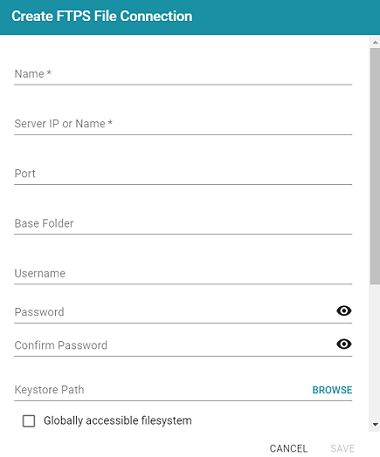Click the scrollbar down arrow
Image resolution: width=380 pixels, height=457 pixels.
[375, 425]
